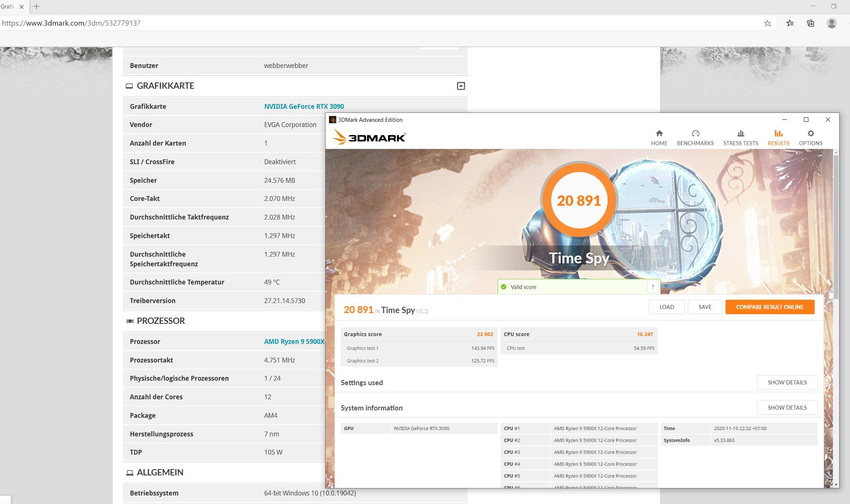
Task: Open browser collections icon
Action: (811, 23)
